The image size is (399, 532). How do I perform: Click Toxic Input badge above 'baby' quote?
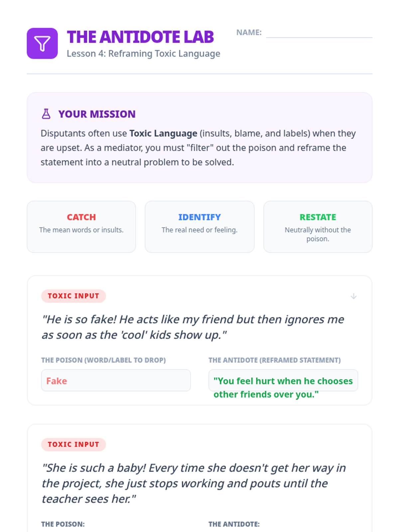[73, 445]
